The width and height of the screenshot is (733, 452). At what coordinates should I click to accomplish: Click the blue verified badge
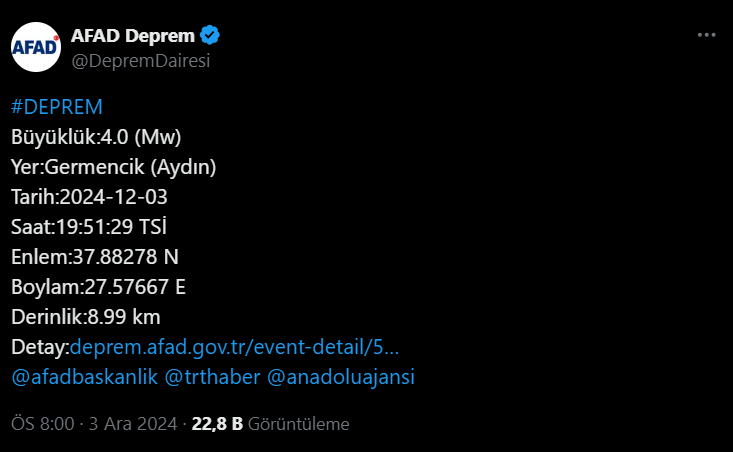pyautogui.click(x=210, y=37)
